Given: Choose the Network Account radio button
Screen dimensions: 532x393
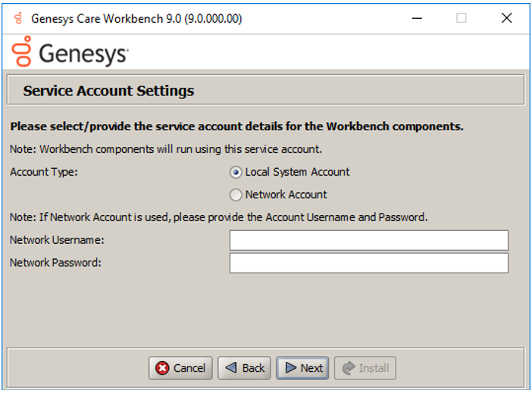Looking at the screenshot, I should [236, 195].
